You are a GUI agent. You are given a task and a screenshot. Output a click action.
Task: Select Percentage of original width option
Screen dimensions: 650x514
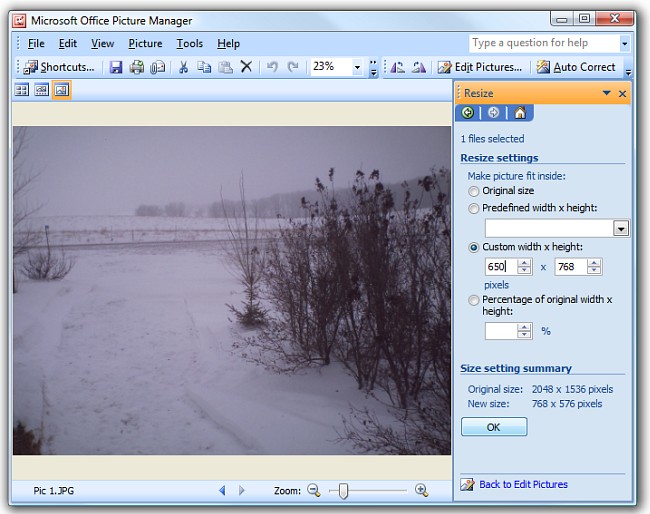[473, 300]
